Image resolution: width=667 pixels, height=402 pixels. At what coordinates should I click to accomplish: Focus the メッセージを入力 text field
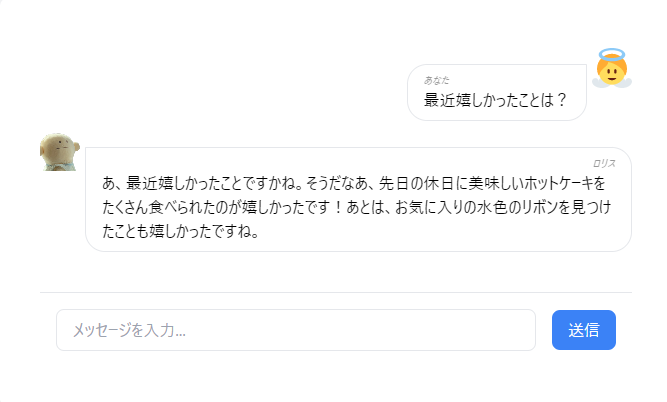tap(296, 330)
